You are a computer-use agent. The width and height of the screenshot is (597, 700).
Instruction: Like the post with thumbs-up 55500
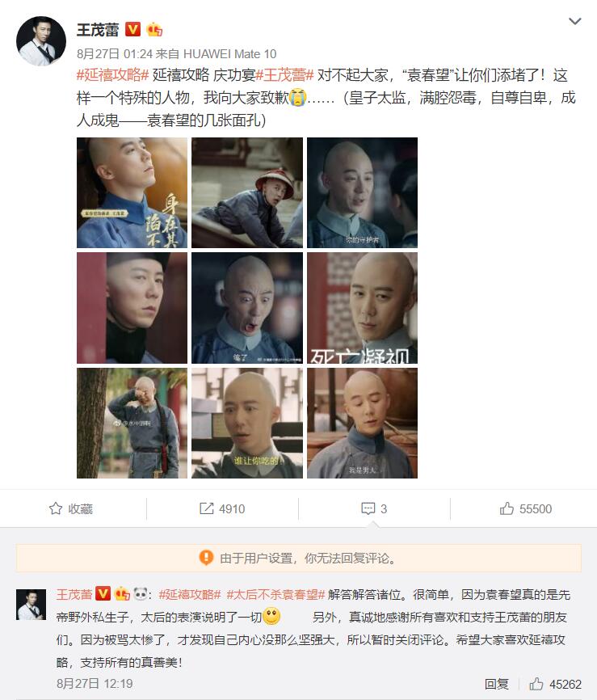(507, 508)
